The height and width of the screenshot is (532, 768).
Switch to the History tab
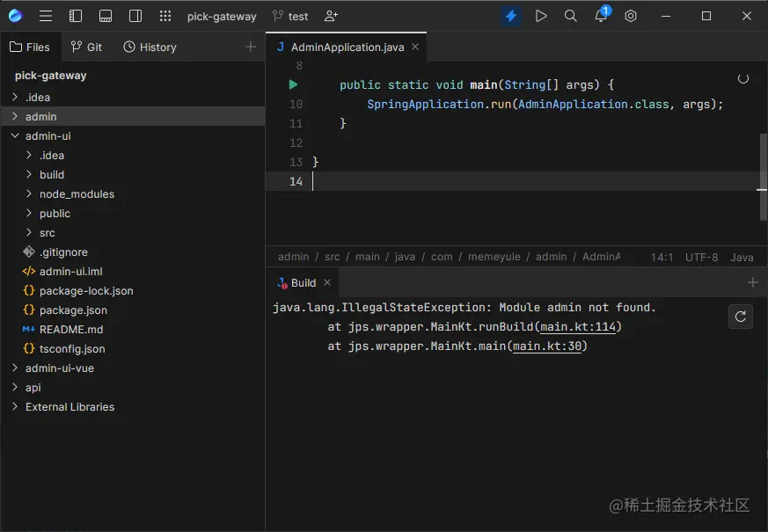click(150, 47)
